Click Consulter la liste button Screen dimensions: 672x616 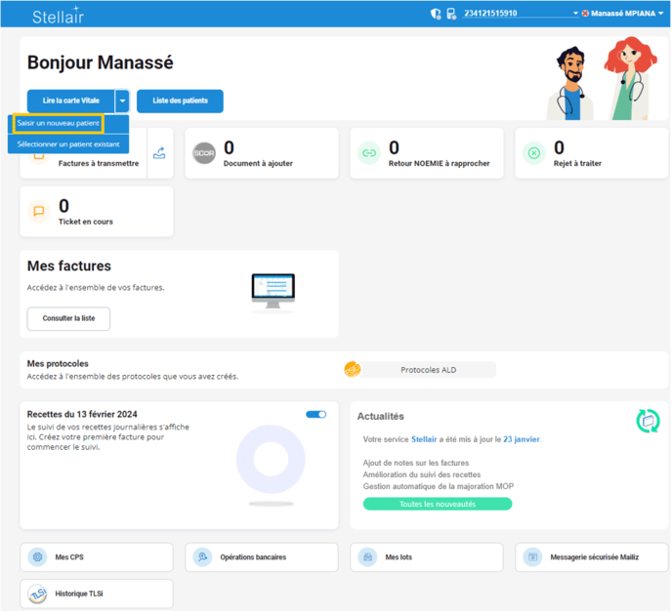pos(68,319)
